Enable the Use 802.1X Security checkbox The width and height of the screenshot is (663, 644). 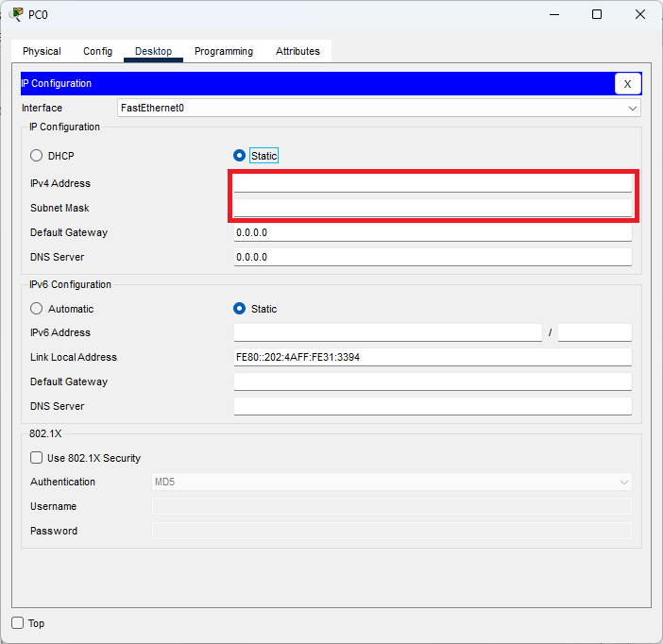coord(37,458)
